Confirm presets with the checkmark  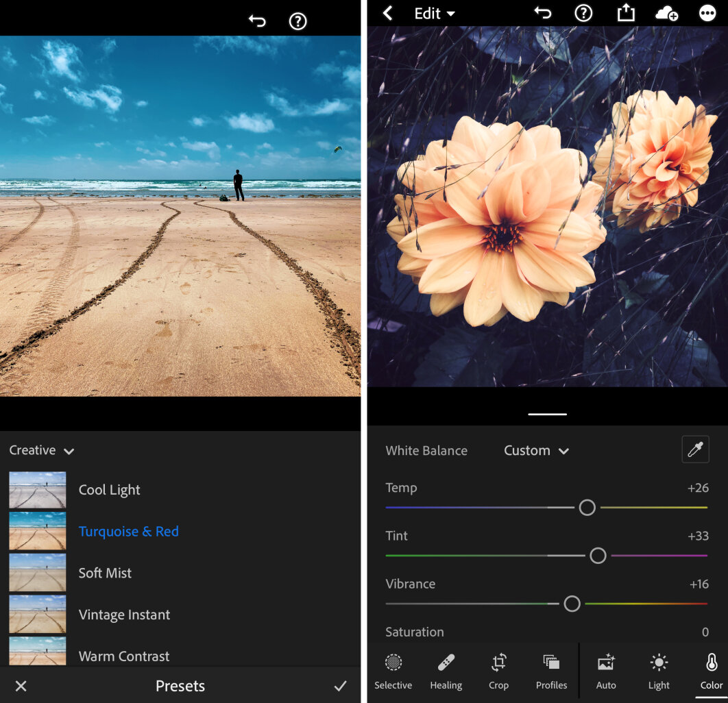click(x=340, y=686)
